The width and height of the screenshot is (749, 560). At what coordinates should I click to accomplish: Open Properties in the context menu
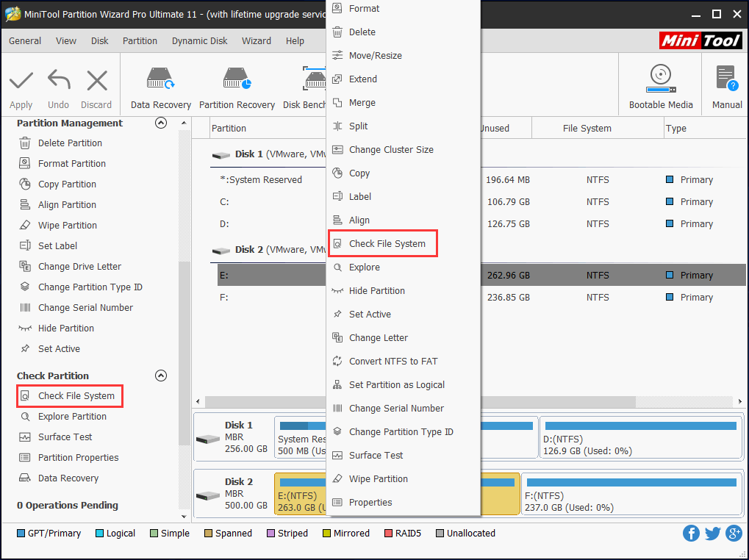403,502
